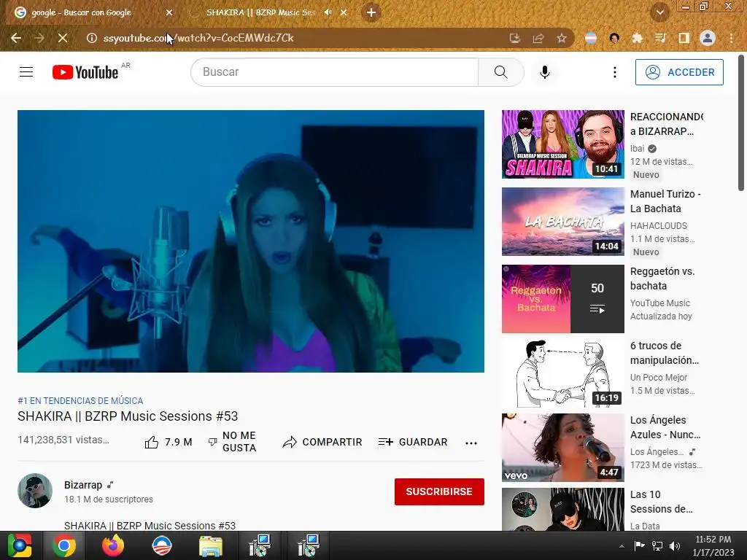The width and height of the screenshot is (747, 560).
Task: Open YouTube settings three-dot menu
Action: point(614,72)
